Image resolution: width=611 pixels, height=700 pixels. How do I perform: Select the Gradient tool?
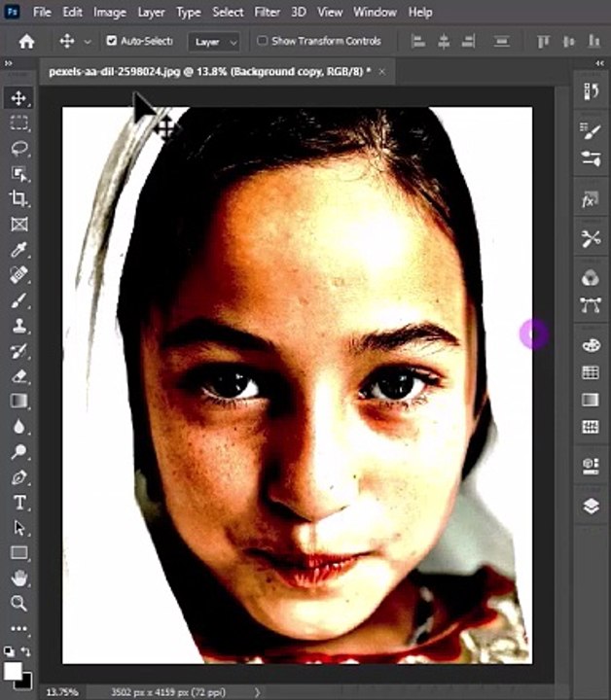point(18,401)
